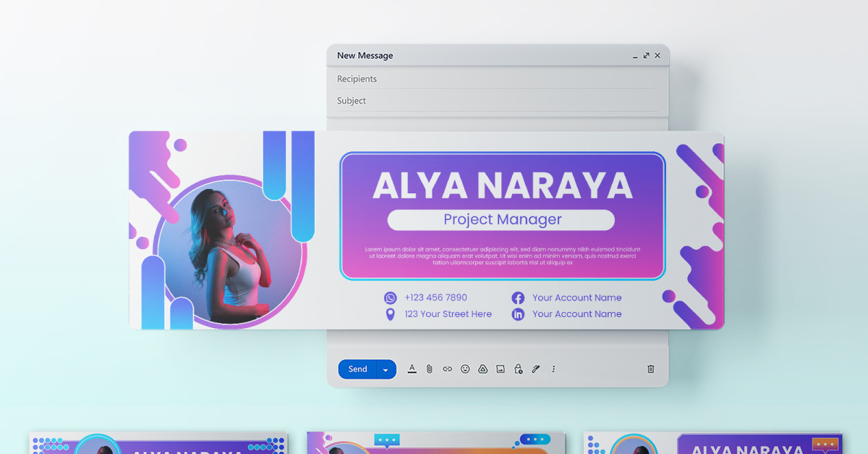Screen dimensions: 868x454
Task: Insert a link using the link icon
Action: 446,369
